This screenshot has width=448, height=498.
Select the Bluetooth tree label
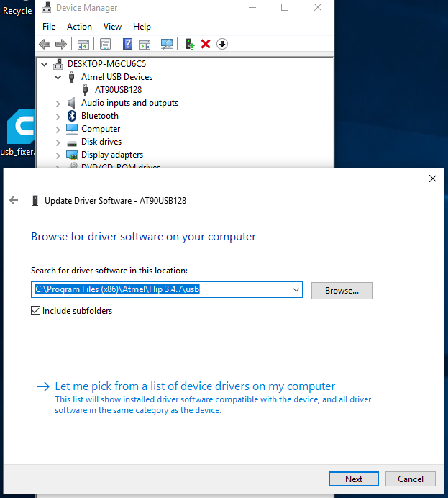100,116
